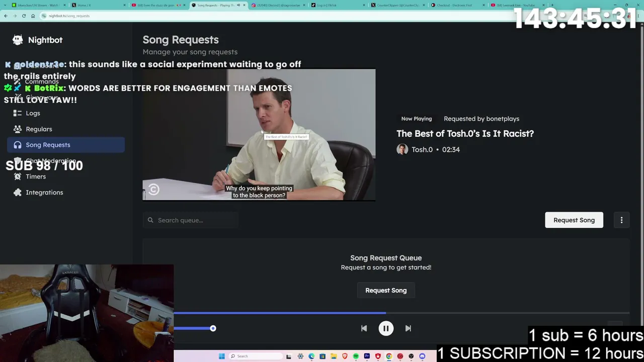This screenshot has height=362, width=644.
Task: Open Spotify from the taskbar
Action: point(356,356)
